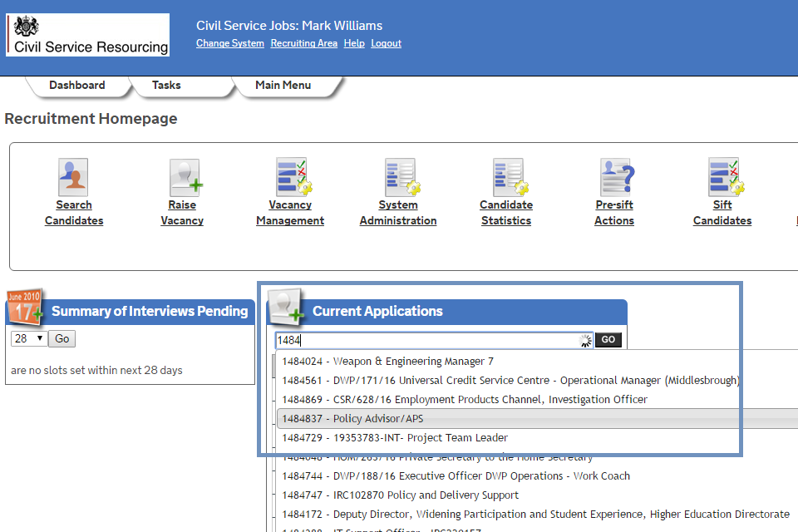Click the Search Candidates icon
This screenshot has width=798, height=532.
pyautogui.click(x=73, y=177)
